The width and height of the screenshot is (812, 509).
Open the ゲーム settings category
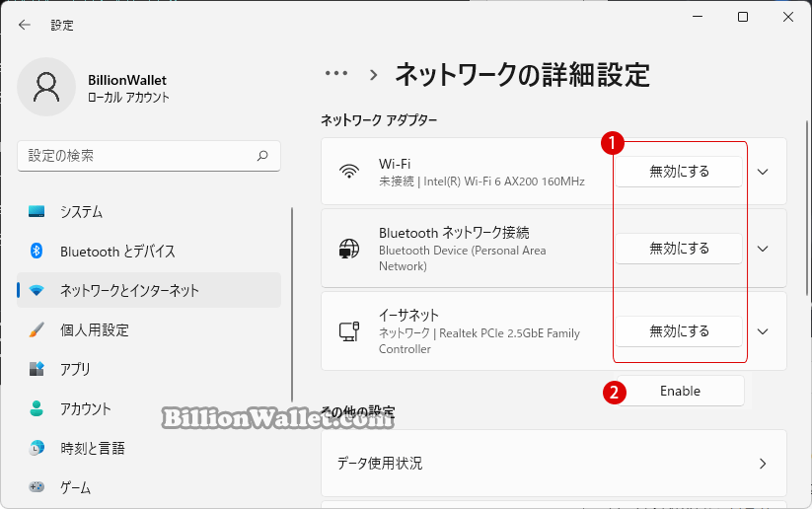149,487
